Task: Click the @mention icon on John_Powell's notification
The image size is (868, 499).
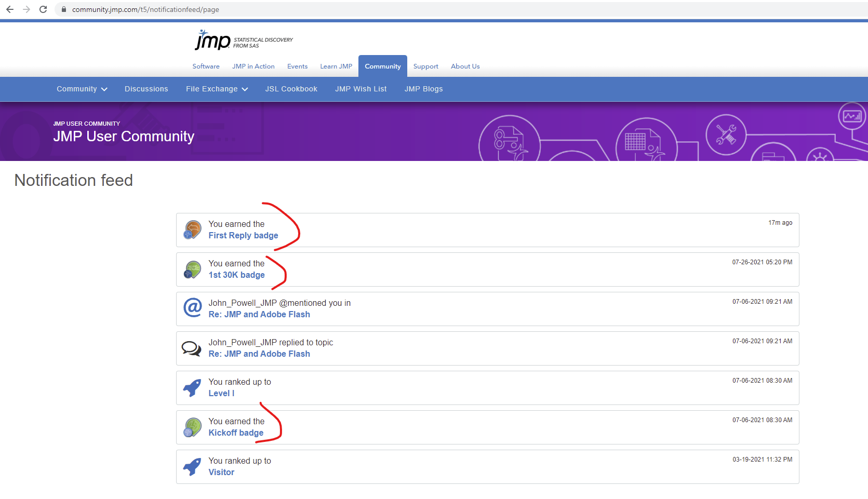Action: (192, 308)
